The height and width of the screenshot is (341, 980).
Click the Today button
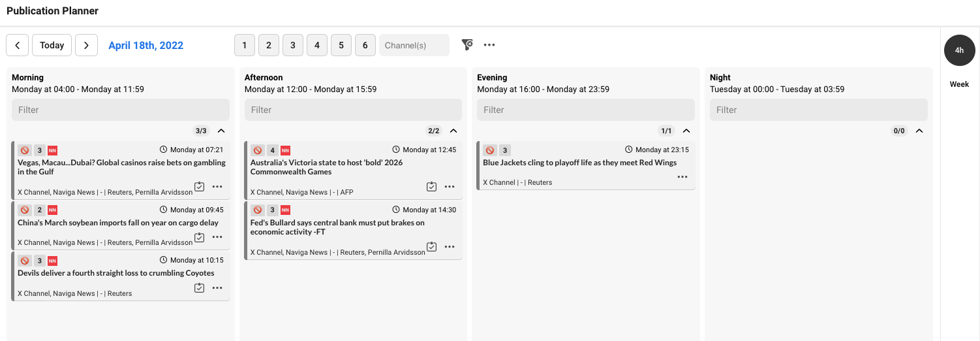coord(52,45)
